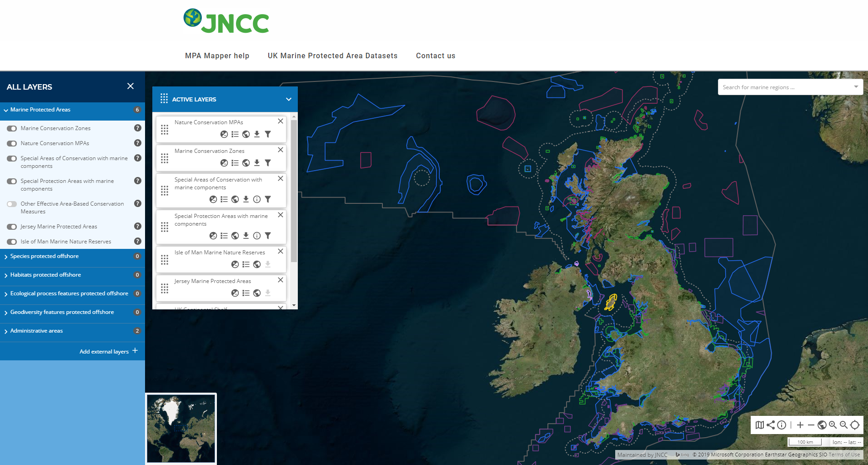The image size is (868, 465).
Task: Click the globe zoom-to-extent icon on Jersey Marine Protected Areas
Action: (x=257, y=293)
